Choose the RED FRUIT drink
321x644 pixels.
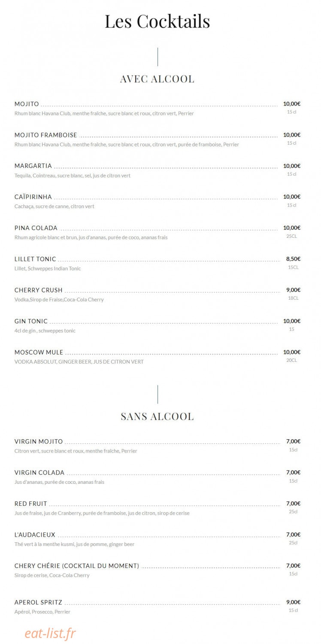click(31, 504)
